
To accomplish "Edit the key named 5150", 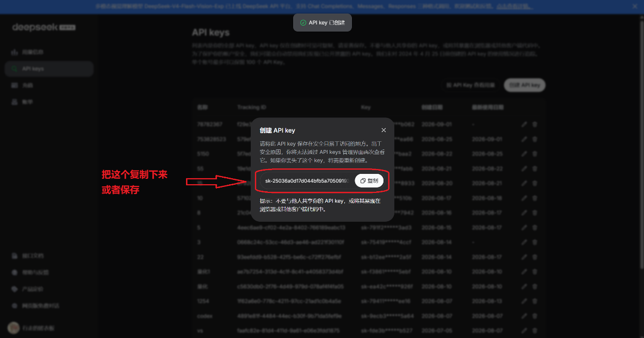I will [524, 154].
